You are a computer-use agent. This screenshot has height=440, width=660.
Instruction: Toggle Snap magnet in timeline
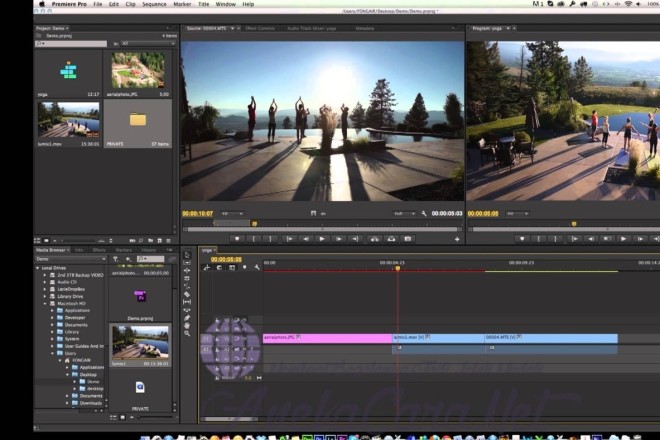219,268
